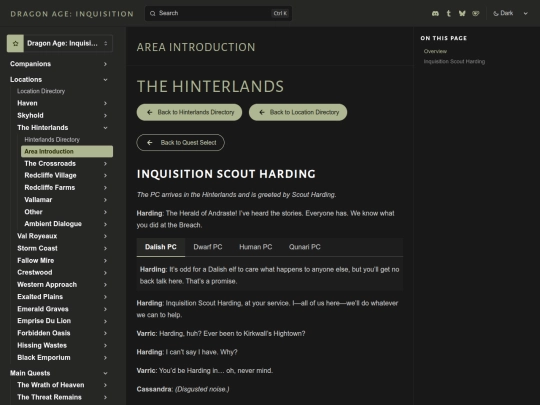Click the Ctrl K shortcut badge
The height and width of the screenshot is (405, 540).
(x=280, y=13)
